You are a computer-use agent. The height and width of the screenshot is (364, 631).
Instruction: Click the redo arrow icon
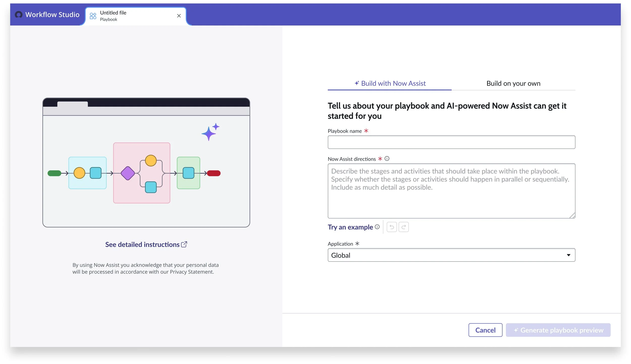tap(403, 227)
